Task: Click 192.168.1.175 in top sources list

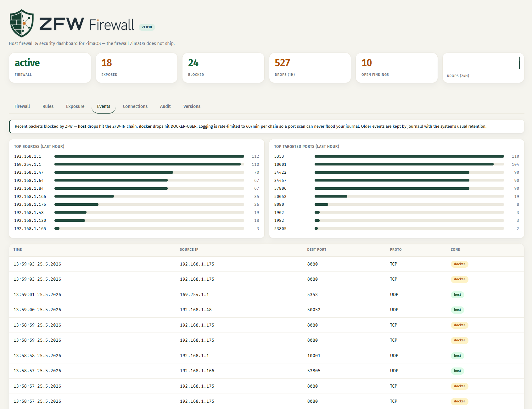Action: point(137,204)
